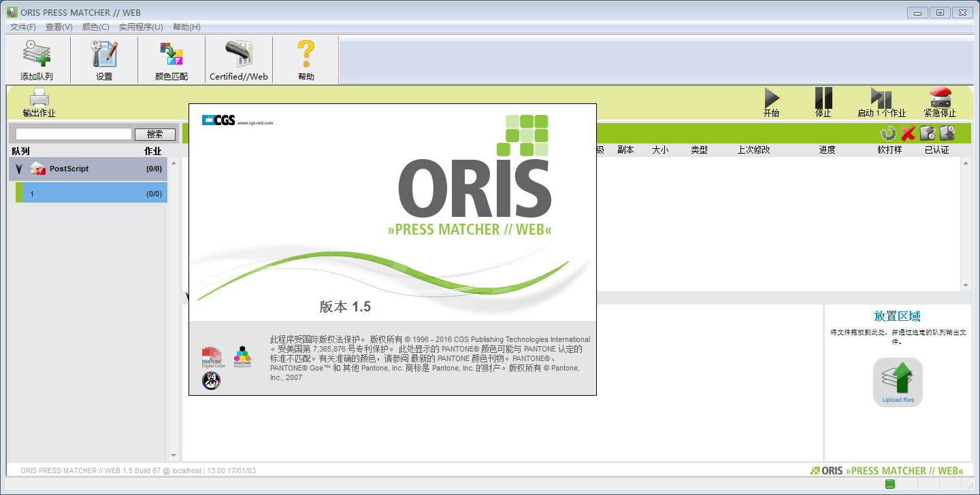Click the application icon in the title bar
The width and height of the screenshot is (980, 495).
[x=12, y=13]
